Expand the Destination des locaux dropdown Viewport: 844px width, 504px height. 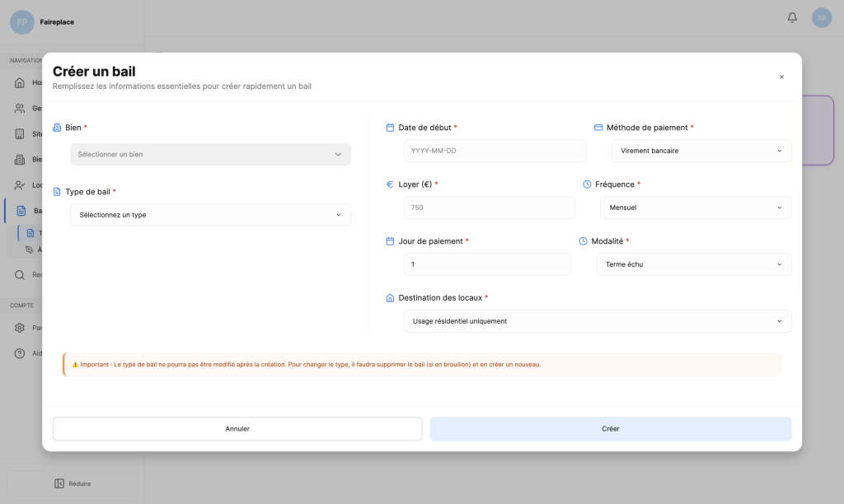point(597,321)
